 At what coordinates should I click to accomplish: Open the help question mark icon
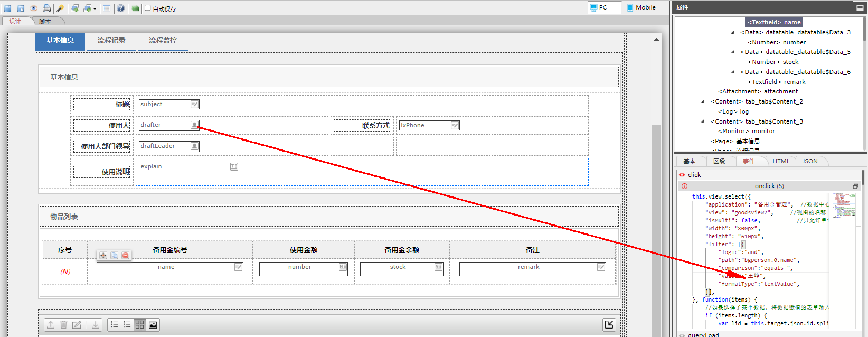coord(121,8)
